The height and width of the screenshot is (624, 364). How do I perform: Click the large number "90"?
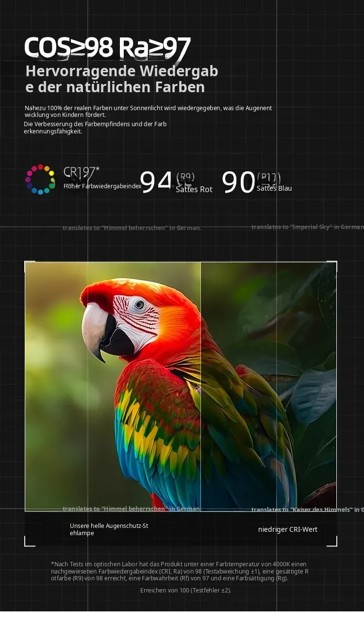pos(238,182)
